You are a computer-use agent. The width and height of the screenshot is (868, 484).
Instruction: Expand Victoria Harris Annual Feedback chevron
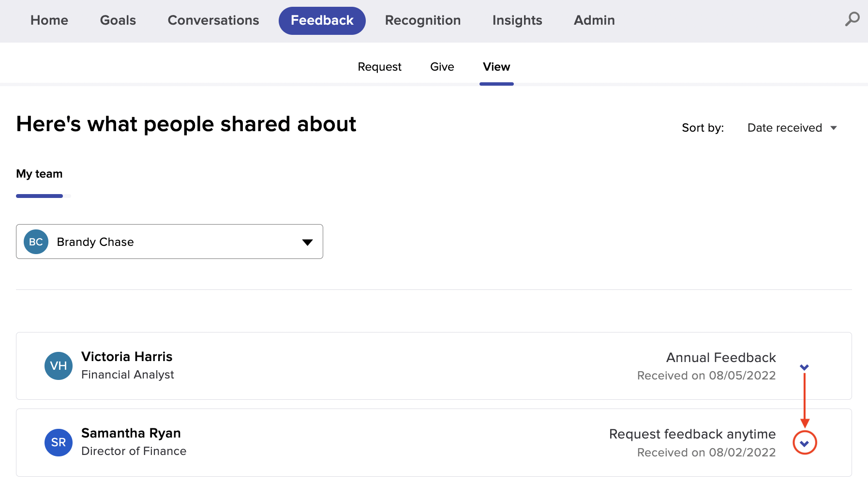click(x=804, y=367)
